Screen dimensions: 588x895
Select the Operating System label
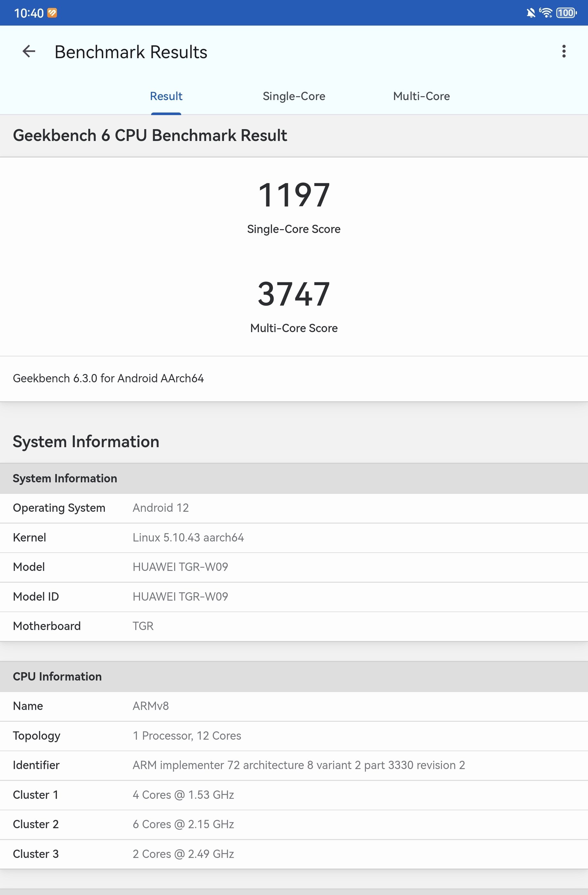point(59,508)
